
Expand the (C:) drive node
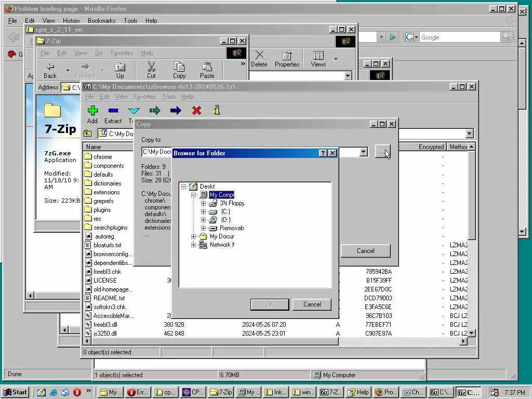click(203, 212)
